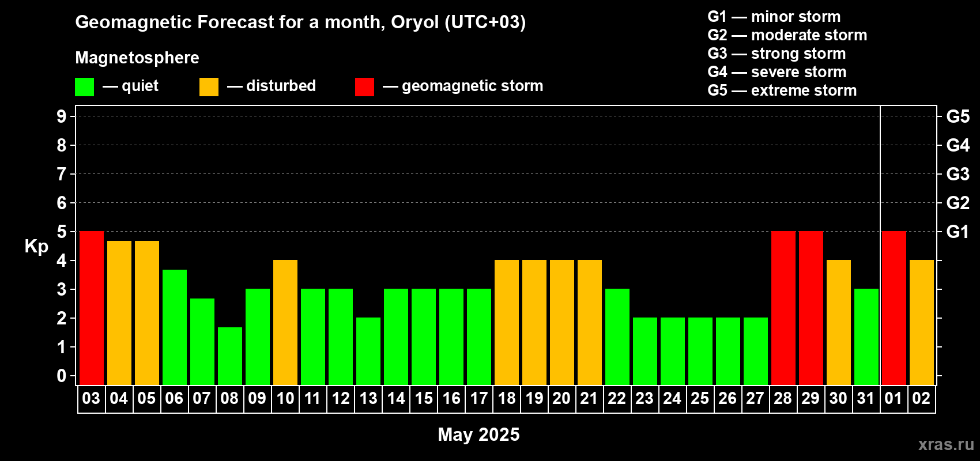Click Kp value 0 on left axis

(62, 376)
